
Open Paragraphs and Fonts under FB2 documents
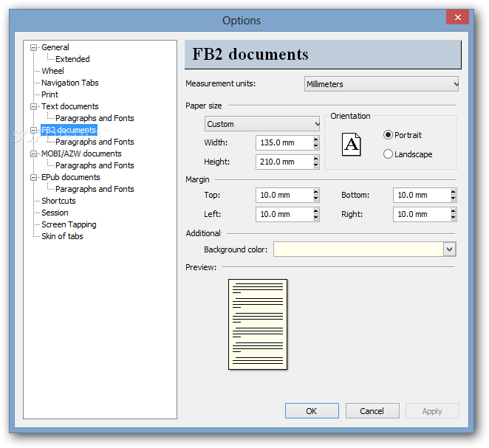95,142
